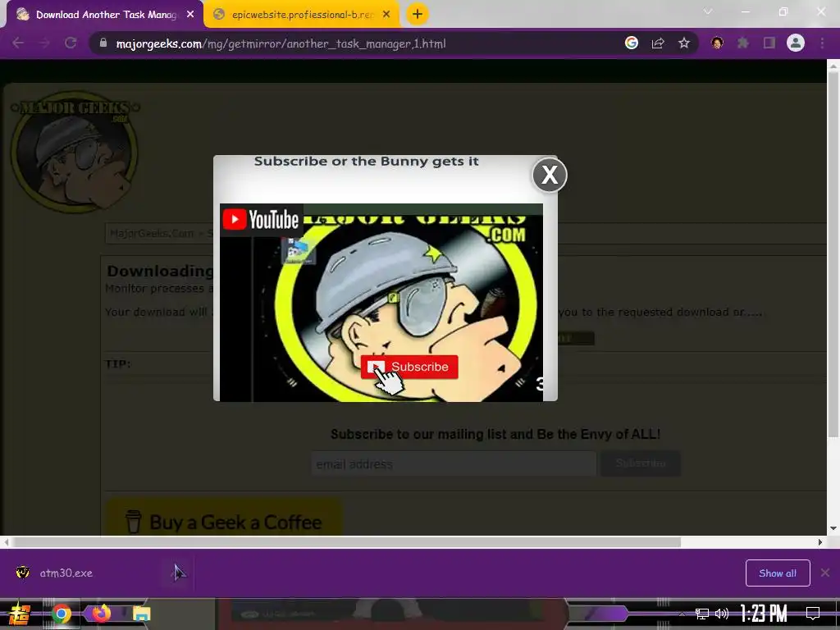
Task: Reload the current page
Action: [71, 43]
